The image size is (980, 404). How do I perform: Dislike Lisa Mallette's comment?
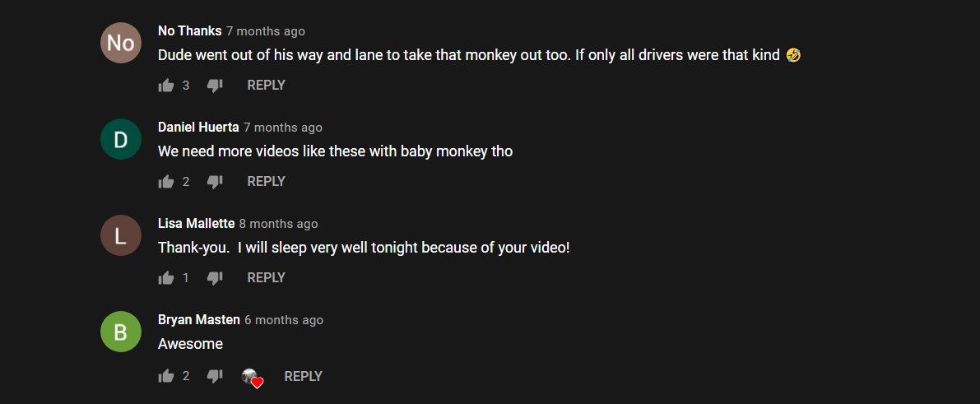pyautogui.click(x=215, y=278)
